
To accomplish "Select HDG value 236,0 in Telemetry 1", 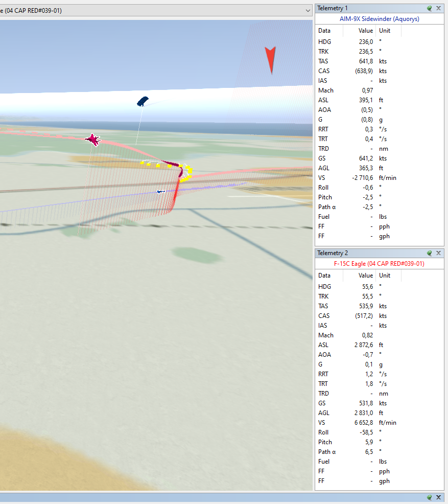I will [x=366, y=42].
